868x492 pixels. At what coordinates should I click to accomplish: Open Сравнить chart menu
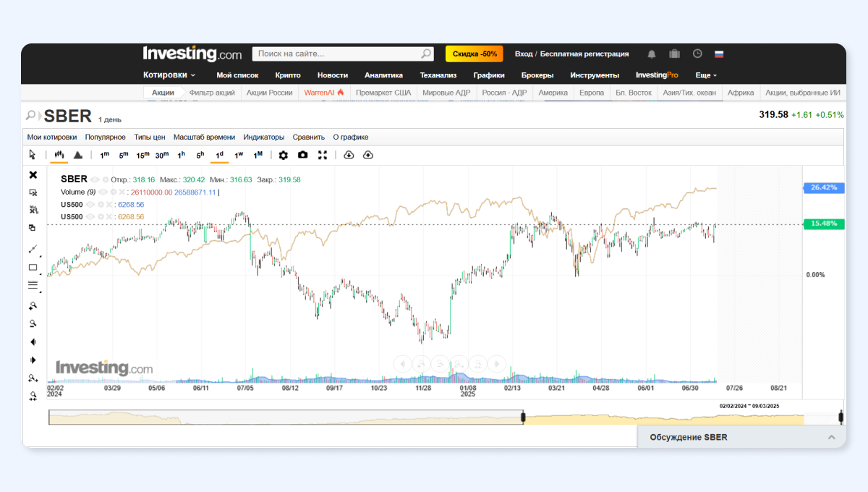pyautogui.click(x=309, y=137)
